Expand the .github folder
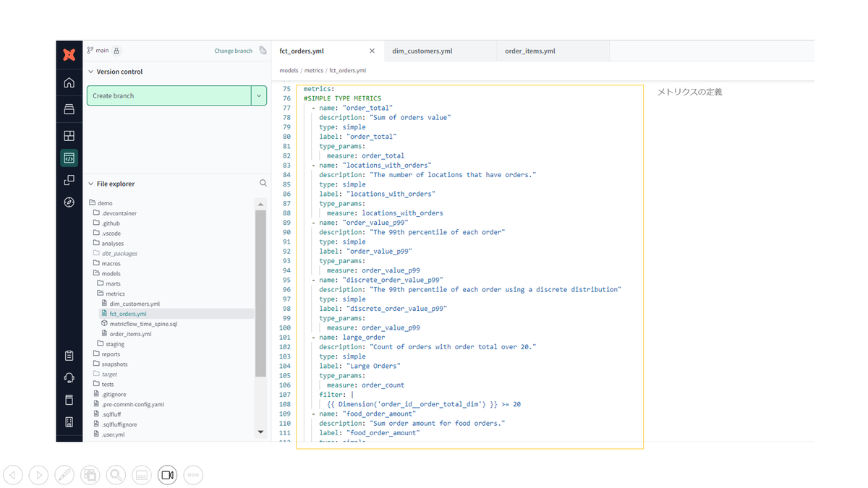This screenshot has width=868, height=488. click(106, 223)
